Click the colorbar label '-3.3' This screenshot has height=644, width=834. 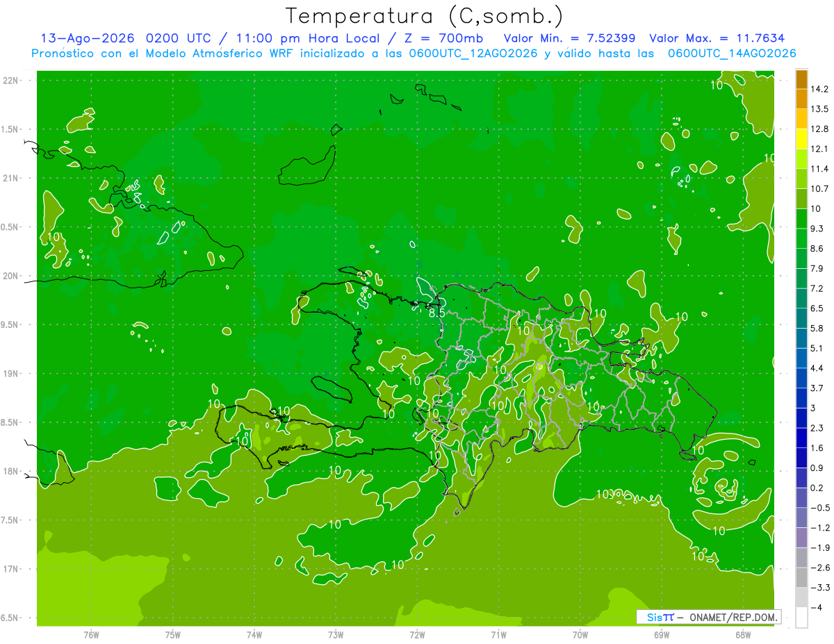[x=819, y=588]
